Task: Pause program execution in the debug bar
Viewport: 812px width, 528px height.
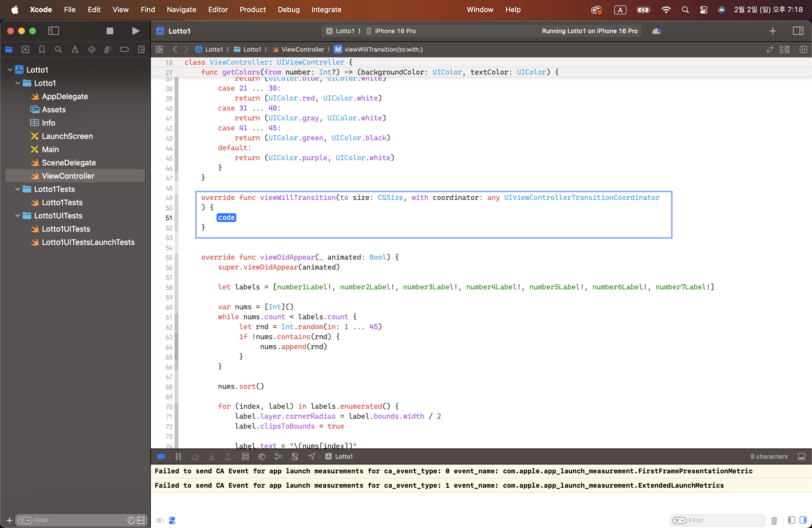Action: pos(178,456)
